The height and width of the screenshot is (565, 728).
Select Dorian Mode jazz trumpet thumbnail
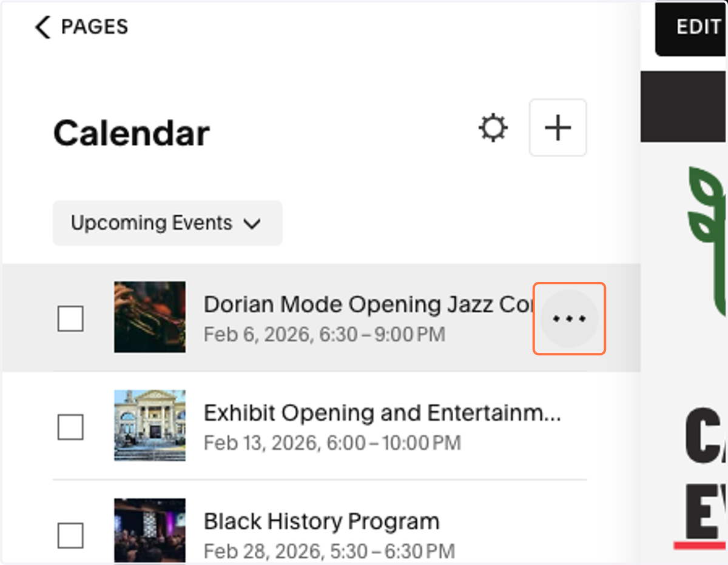coord(150,317)
